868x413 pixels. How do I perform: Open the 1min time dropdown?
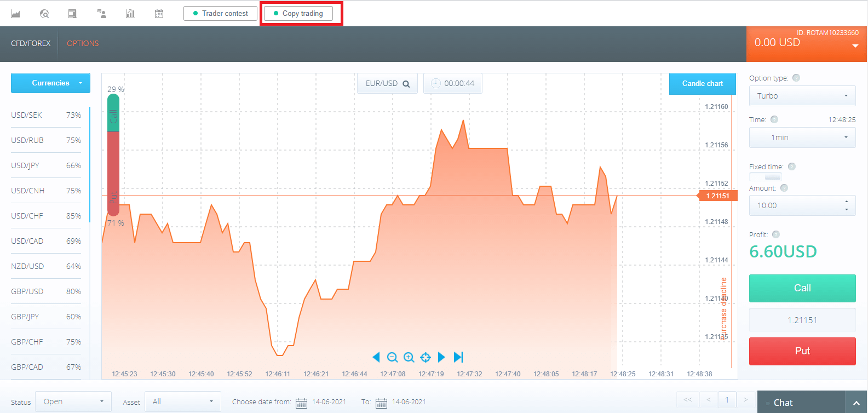point(802,137)
